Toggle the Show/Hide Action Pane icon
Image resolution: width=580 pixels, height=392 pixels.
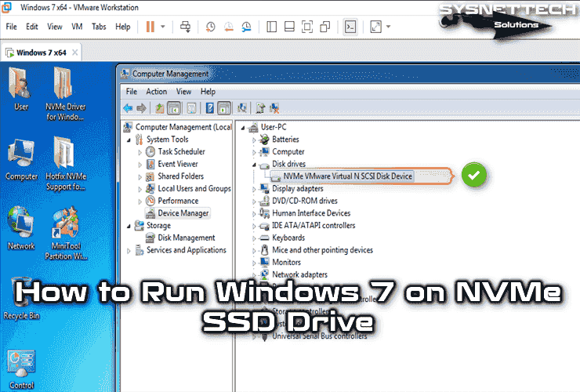224,108
